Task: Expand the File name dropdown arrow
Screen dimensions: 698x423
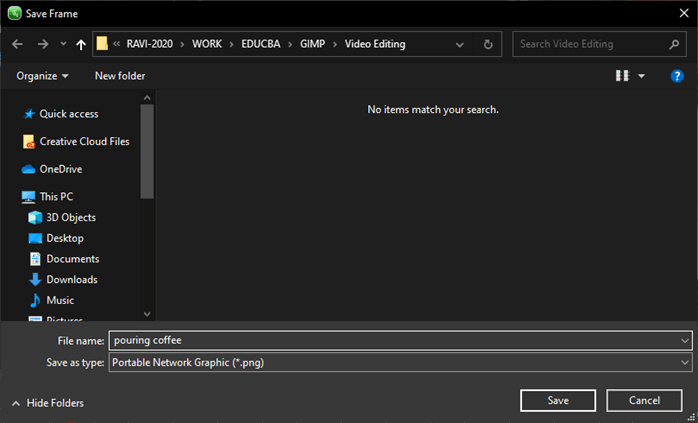Action: (685, 341)
